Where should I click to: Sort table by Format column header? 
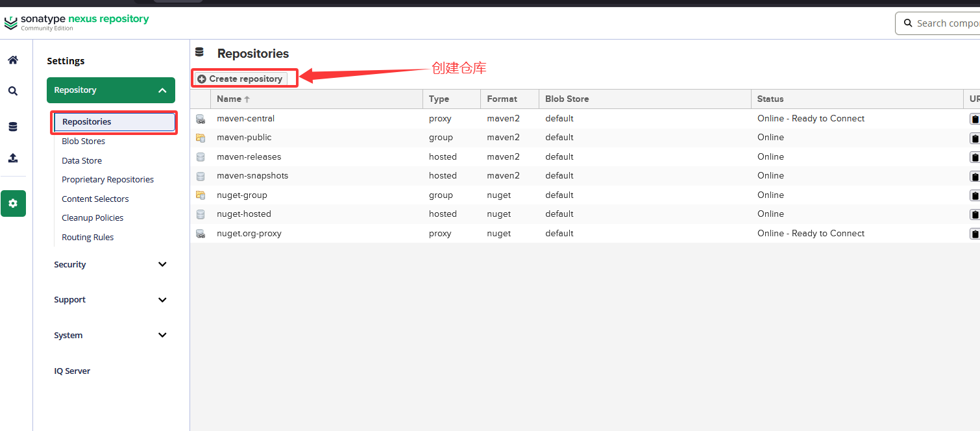pyautogui.click(x=510, y=99)
